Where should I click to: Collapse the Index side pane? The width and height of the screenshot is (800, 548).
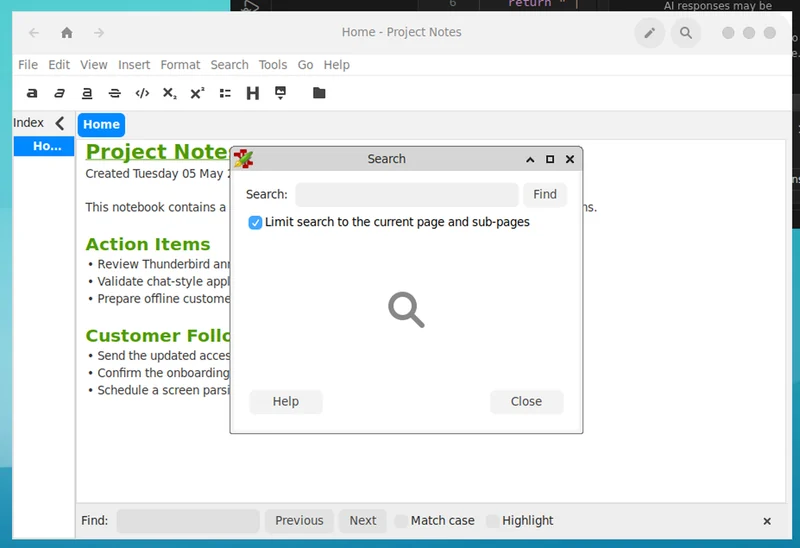[60, 123]
